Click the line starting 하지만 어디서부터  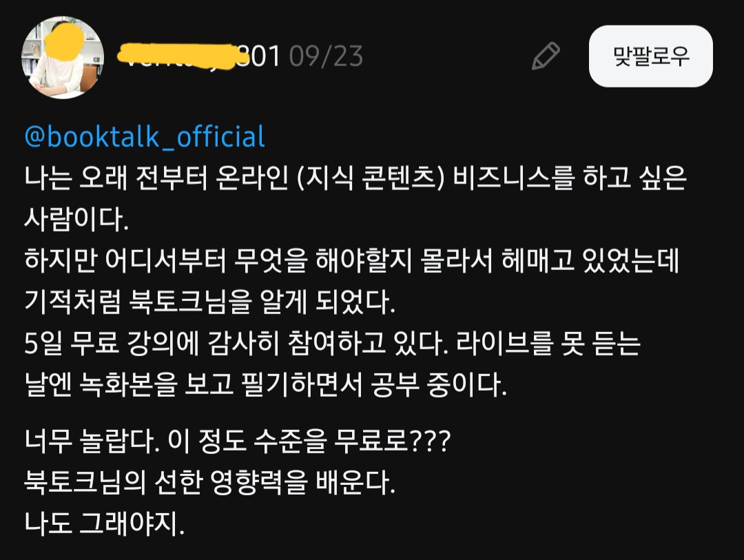click(351, 260)
